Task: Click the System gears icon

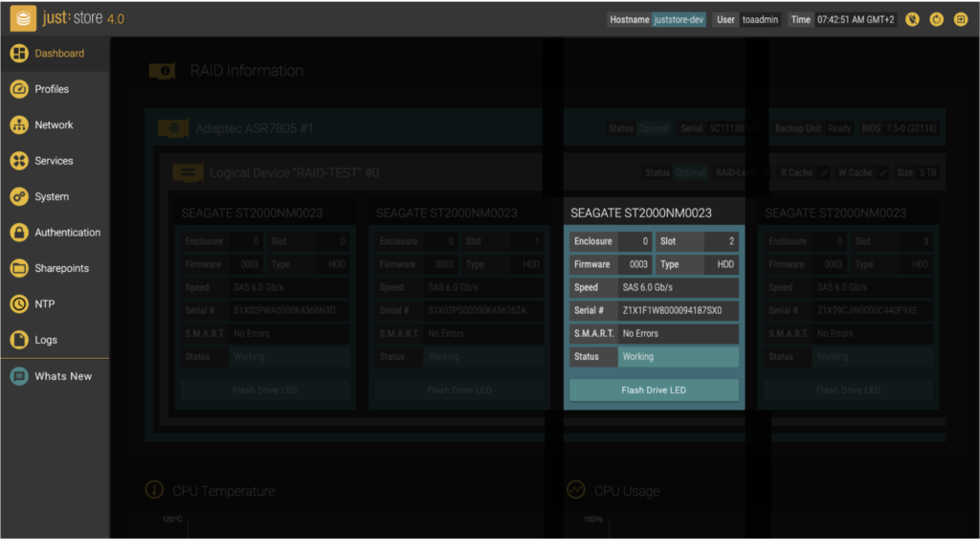Action: pyautogui.click(x=20, y=196)
